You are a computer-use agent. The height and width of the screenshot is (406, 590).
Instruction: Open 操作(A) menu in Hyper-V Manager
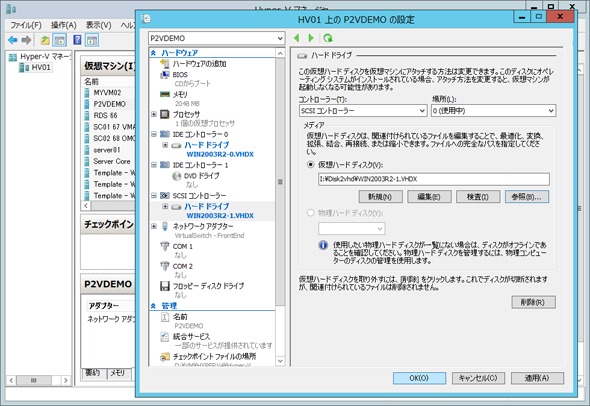[64, 25]
